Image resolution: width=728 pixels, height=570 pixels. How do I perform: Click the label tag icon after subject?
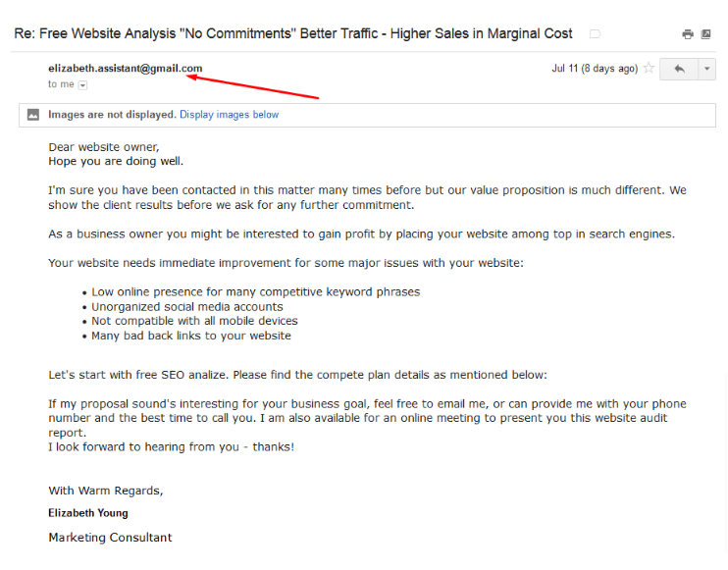(x=596, y=34)
